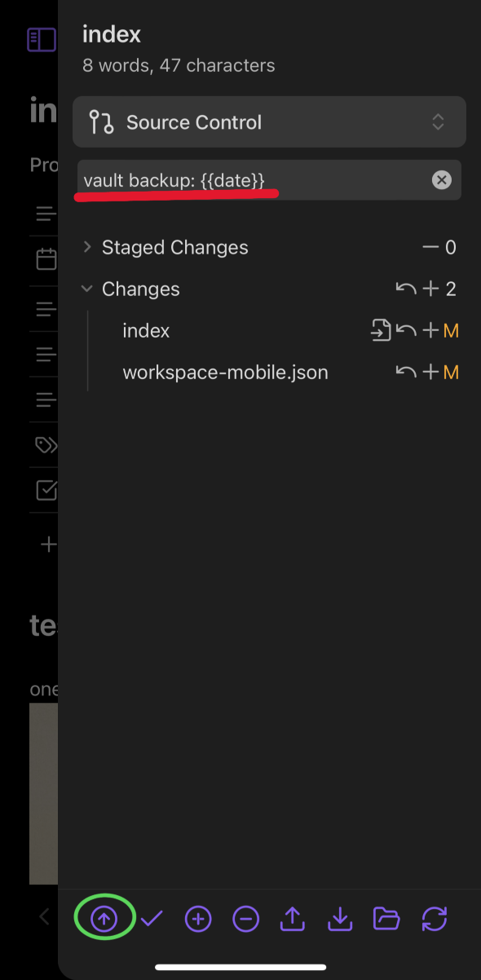481x980 pixels.
Task: Edit the vault backup commit message
Action: coord(253,180)
